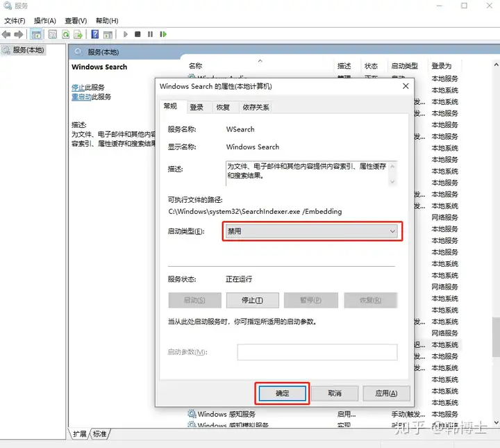Viewport: 500px width, 448px height.
Task: Click the 正在运行 service status text
Action: click(x=239, y=279)
